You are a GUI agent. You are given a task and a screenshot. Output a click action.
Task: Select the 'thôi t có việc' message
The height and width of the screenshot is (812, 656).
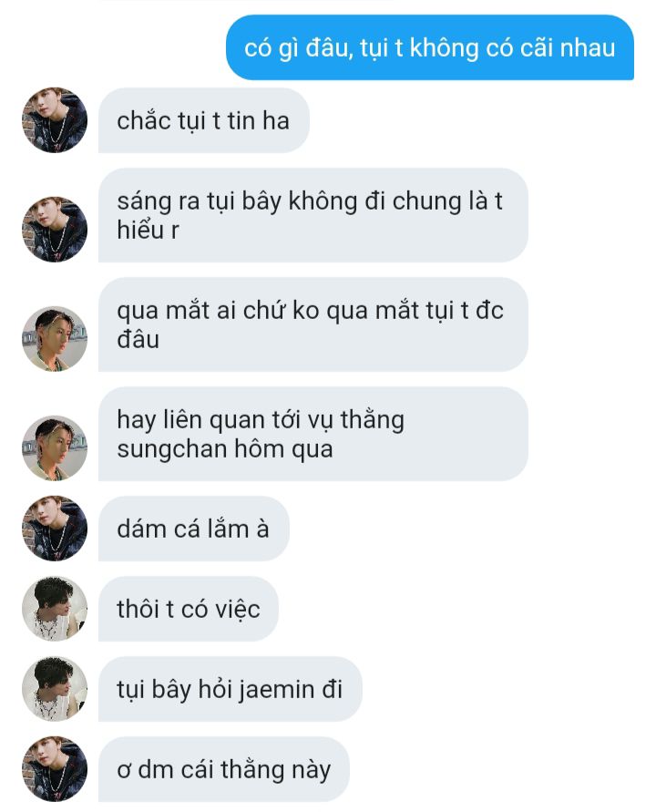tap(189, 609)
